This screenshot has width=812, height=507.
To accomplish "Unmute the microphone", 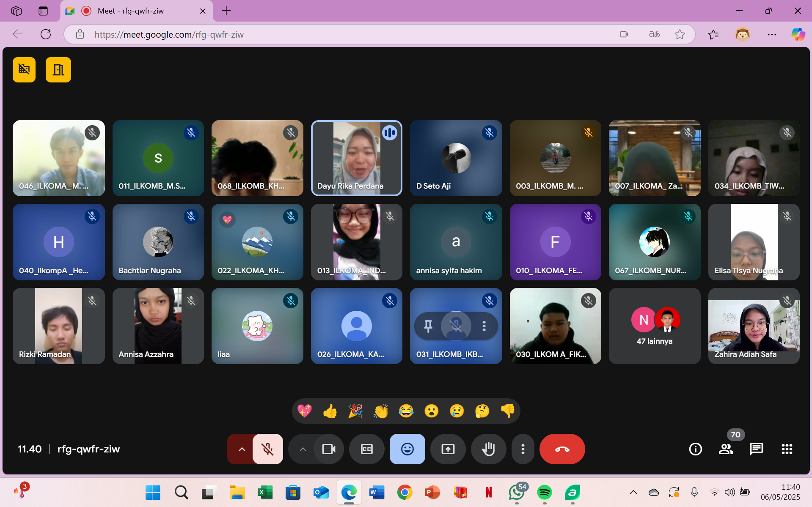I will coord(267,449).
